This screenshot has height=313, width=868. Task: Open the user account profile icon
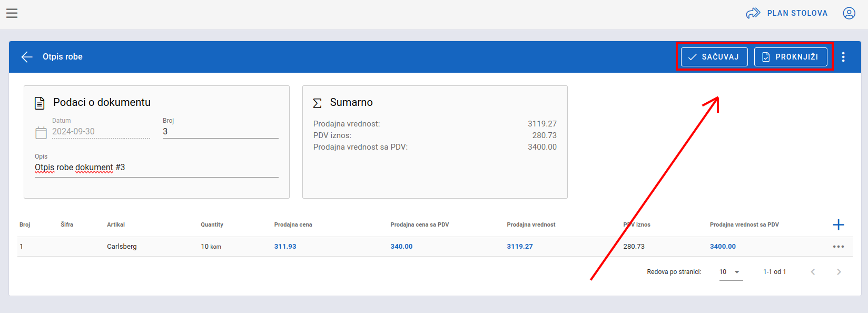click(x=849, y=13)
